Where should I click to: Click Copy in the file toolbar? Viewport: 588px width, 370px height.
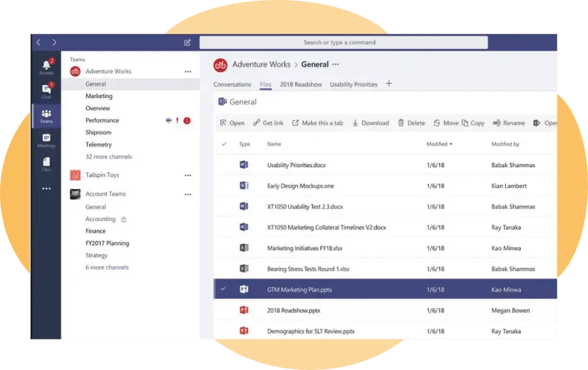tap(473, 123)
